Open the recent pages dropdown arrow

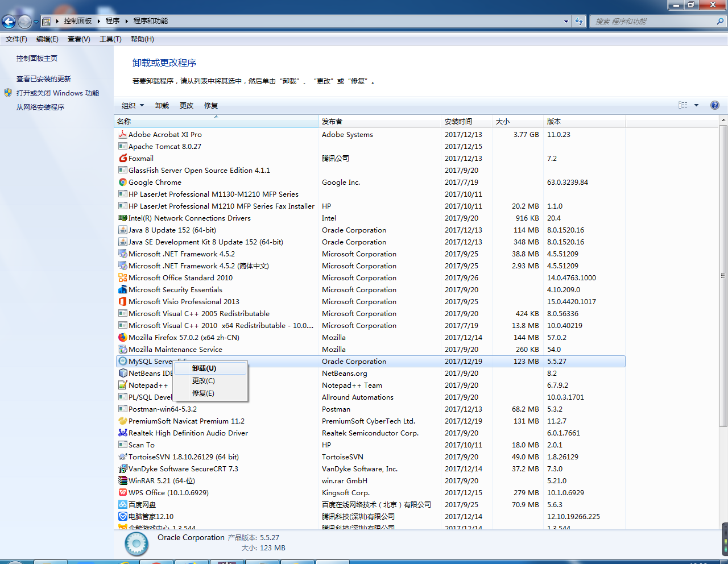pos(36,22)
